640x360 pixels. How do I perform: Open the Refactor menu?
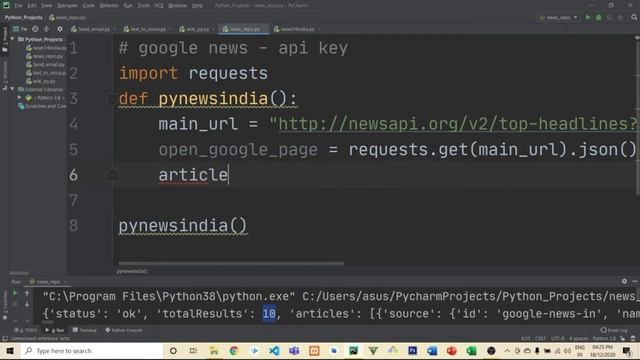(x=109, y=6)
